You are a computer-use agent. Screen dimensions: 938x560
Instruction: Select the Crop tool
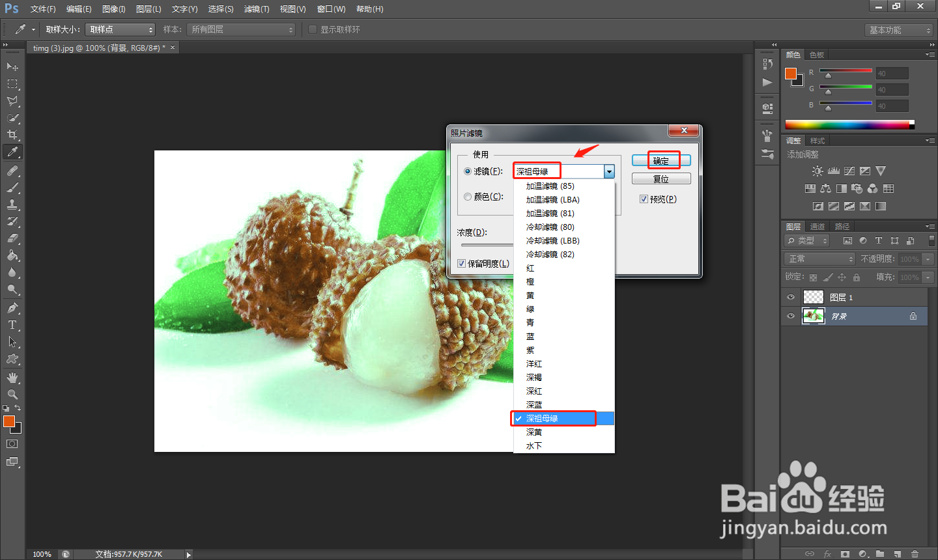pos(12,135)
